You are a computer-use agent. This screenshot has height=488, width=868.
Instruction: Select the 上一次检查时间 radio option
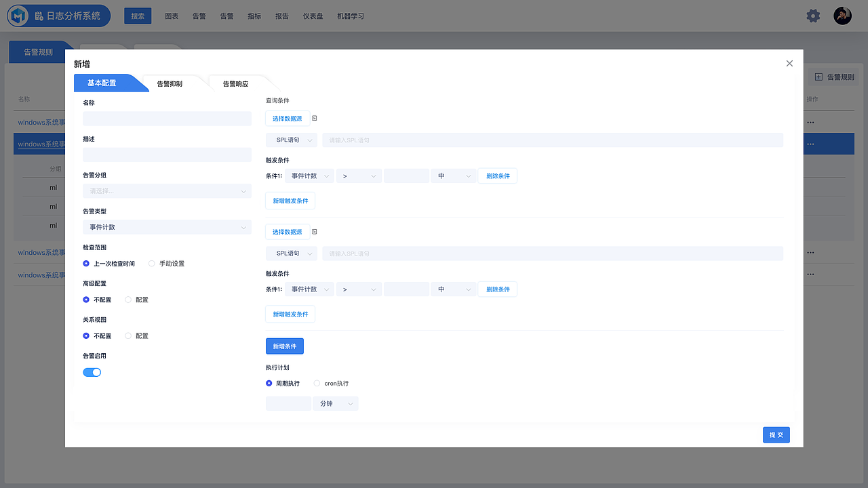(x=86, y=264)
